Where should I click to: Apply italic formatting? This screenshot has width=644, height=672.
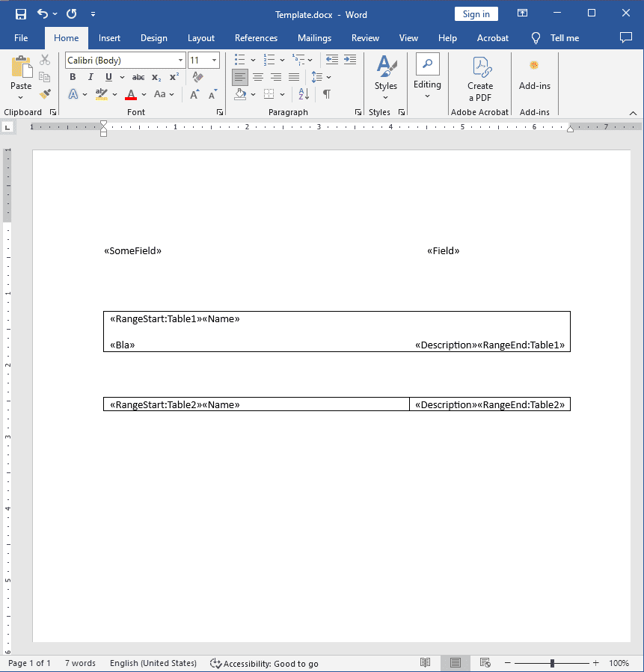click(x=90, y=76)
